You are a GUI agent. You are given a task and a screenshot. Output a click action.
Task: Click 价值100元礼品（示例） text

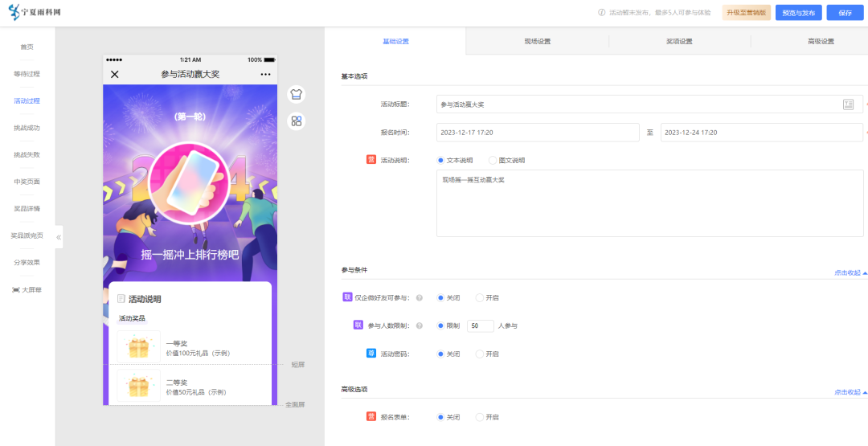pos(198,353)
